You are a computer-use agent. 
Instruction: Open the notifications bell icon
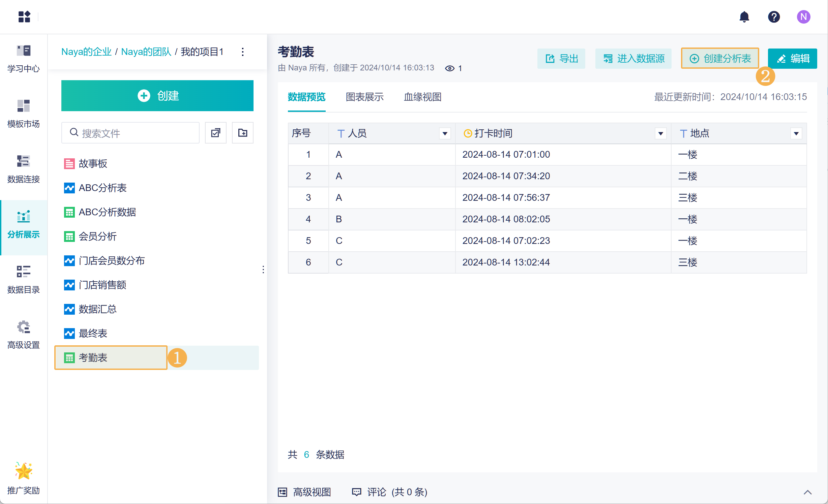744,17
